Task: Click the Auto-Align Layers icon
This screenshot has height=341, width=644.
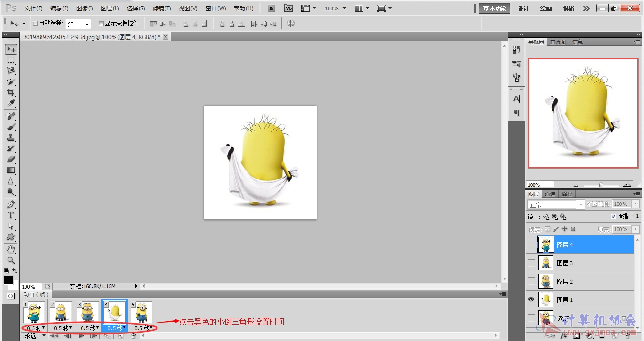Action: [291, 23]
